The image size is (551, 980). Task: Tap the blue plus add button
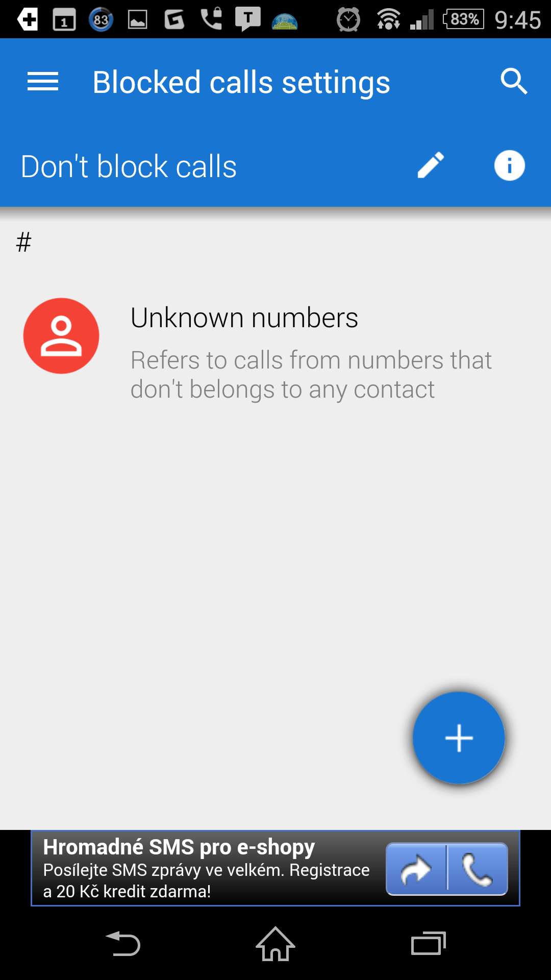(459, 738)
